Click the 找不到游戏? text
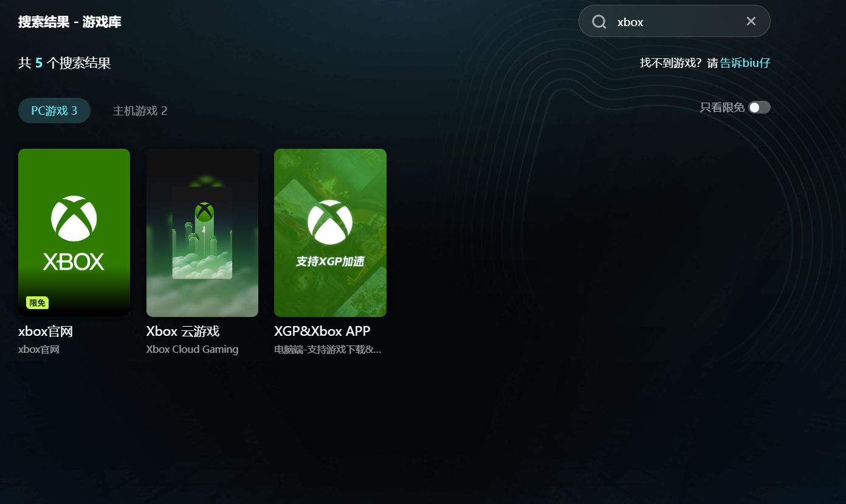The image size is (846, 504). point(672,63)
